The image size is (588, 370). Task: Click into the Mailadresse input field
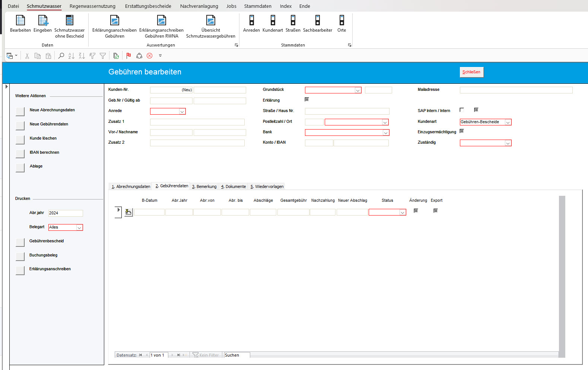tap(516, 90)
